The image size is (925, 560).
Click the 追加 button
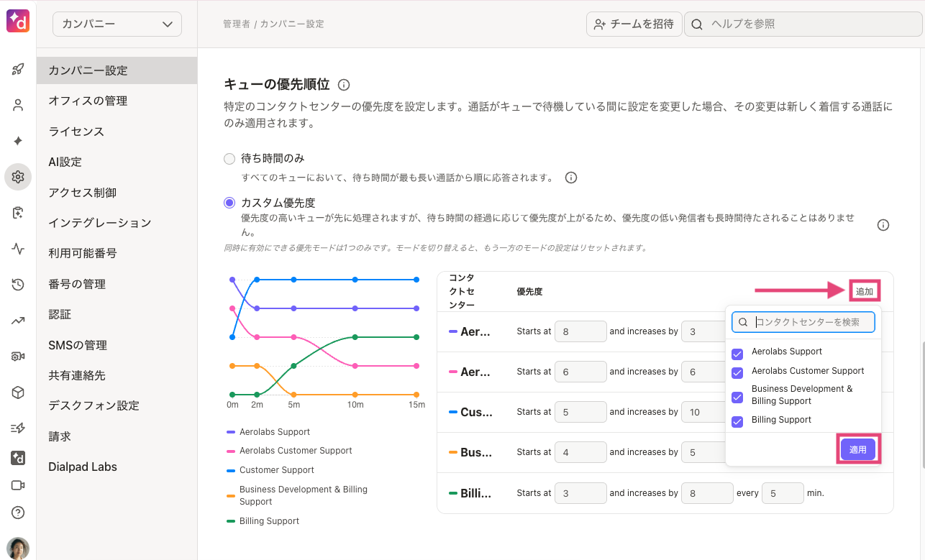coord(864,292)
